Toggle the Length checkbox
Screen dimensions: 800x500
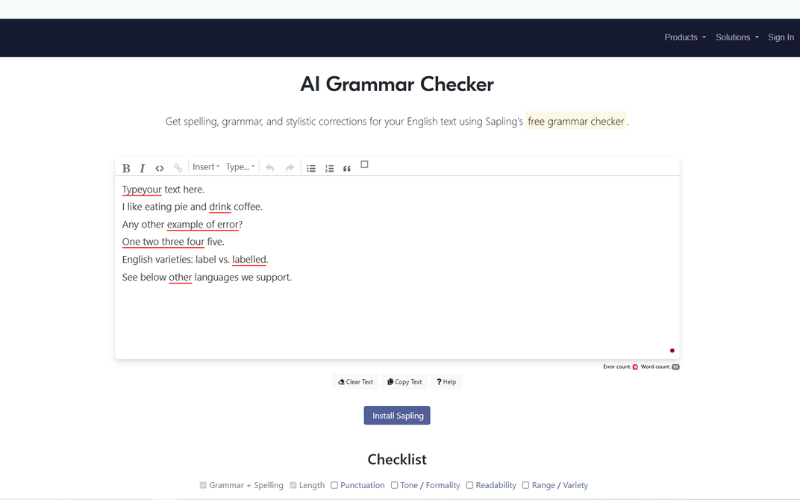coord(293,485)
